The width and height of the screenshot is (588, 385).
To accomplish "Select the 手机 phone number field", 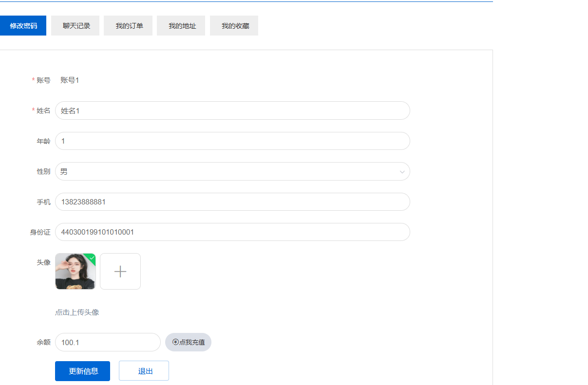I will (232, 202).
